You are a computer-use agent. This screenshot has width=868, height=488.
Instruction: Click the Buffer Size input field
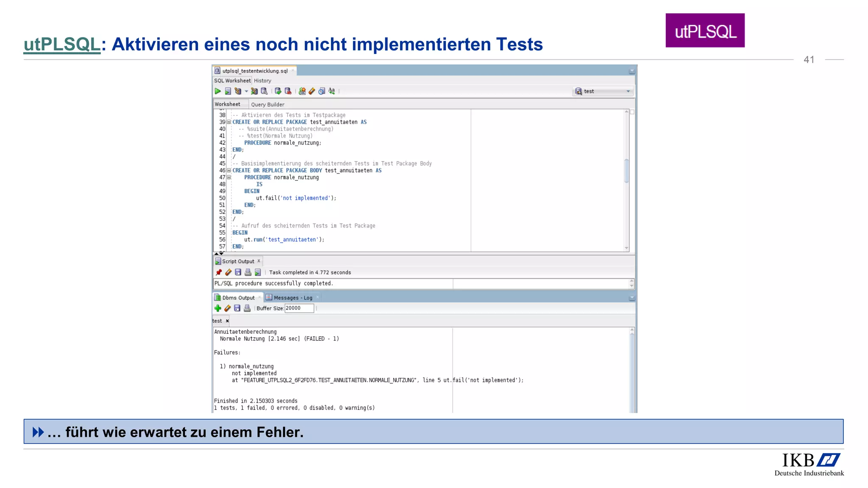click(299, 308)
